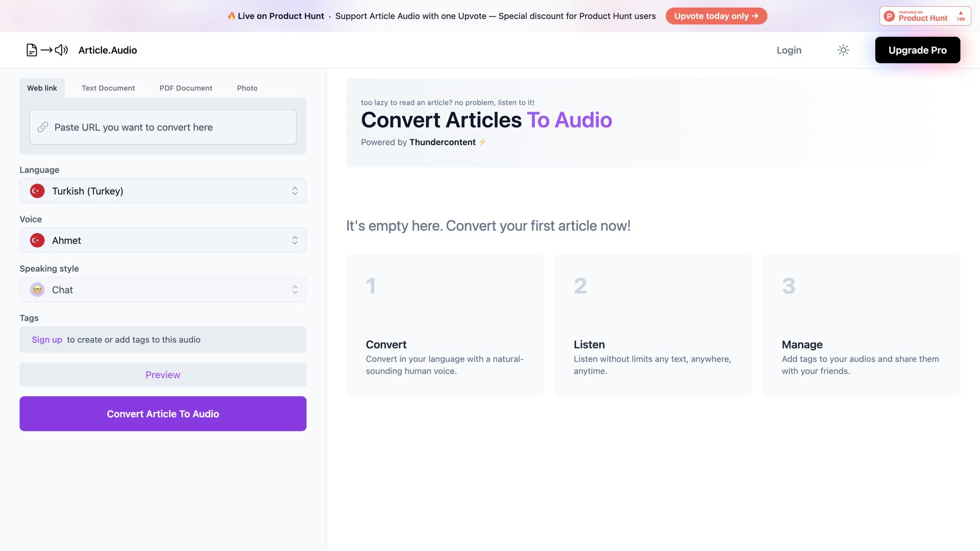Click the lightning bolt next to Thundercontent
The height and width of the screenshot is (551, 980).
(482, 142)
